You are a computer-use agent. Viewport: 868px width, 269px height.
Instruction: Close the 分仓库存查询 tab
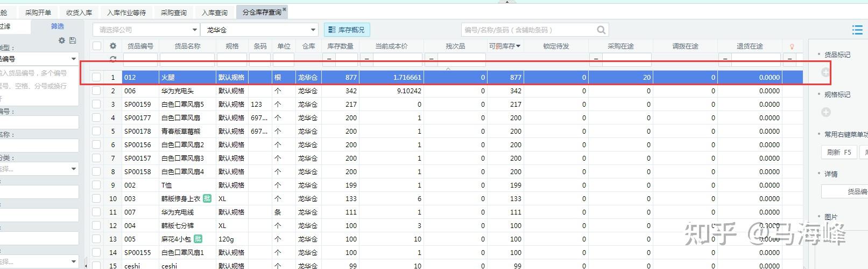coord(285,9)
